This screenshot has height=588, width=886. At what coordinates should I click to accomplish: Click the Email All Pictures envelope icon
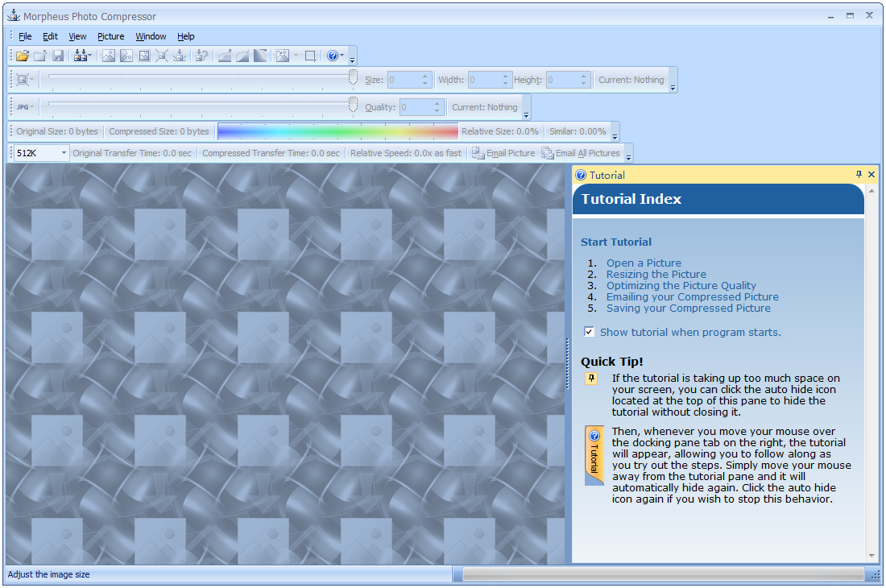(547, 153)
